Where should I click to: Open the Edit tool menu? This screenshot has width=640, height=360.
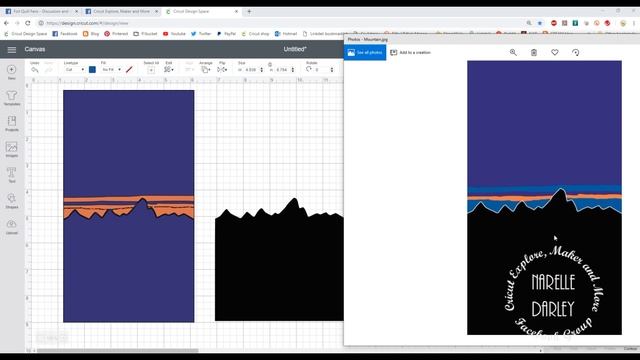point(169,70)
